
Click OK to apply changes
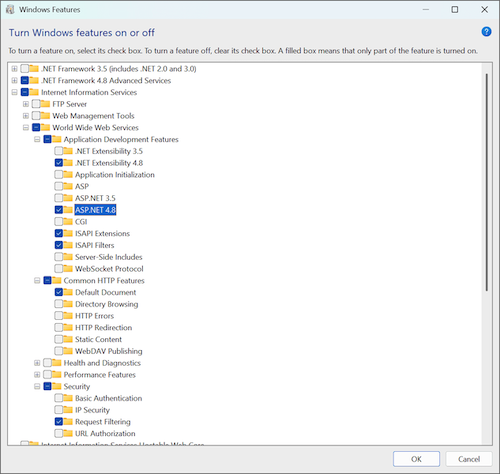pos(416,459)
